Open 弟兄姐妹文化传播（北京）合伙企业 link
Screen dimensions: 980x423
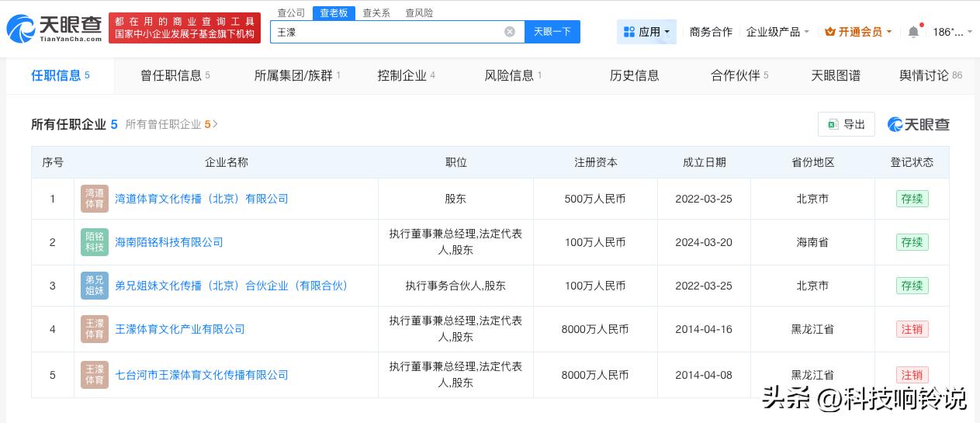231,286
